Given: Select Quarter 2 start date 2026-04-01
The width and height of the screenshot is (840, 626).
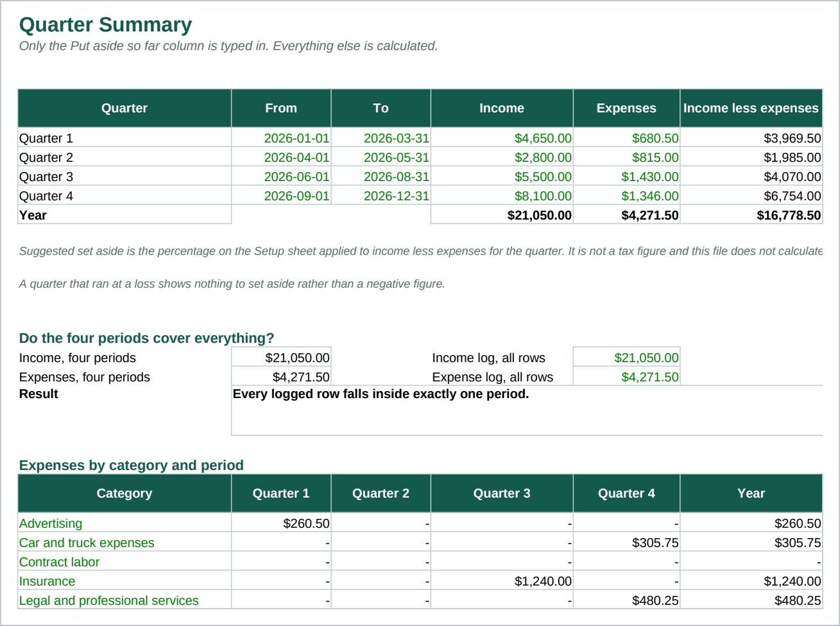Looking at the screenshot, I should tap(281, 157).
